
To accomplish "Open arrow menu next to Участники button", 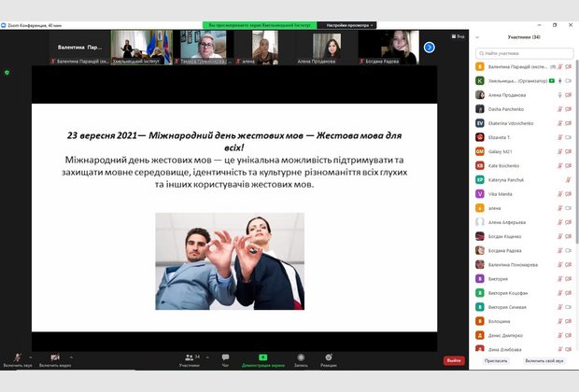I will [207, 357].
